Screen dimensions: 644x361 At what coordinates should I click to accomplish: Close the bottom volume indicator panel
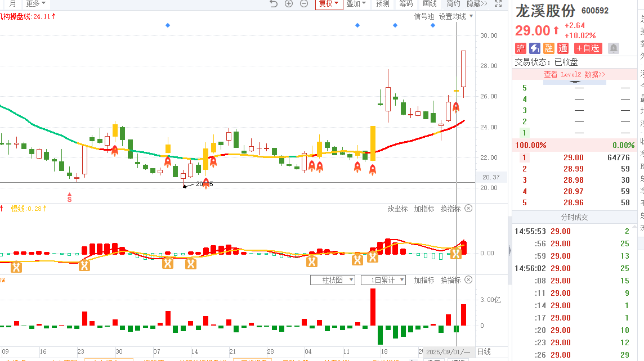[x=468, y=280]
